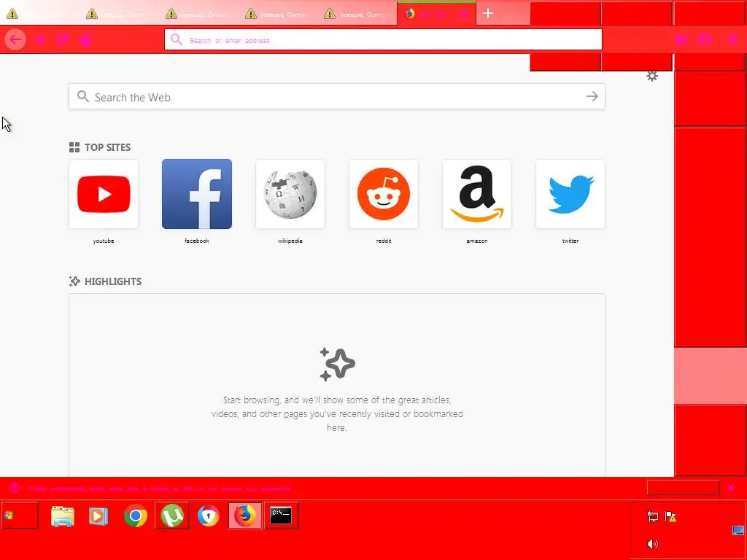This screenshot has width=747, height=560.
Task: Click the 'twitter' label under its tile
Action: coord(570,241)
